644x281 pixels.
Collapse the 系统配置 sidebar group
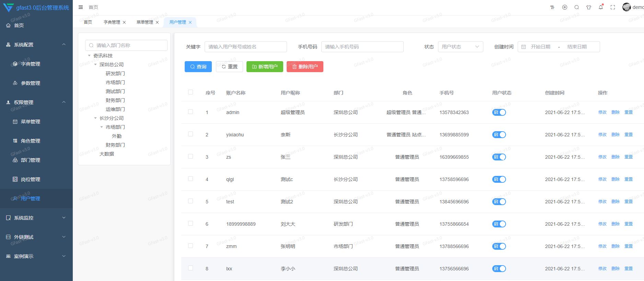pos(36,45)
